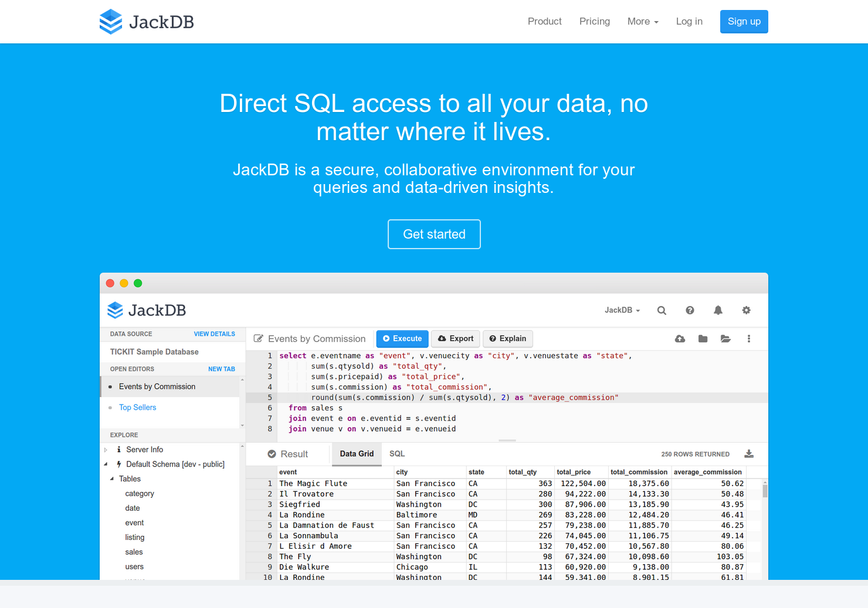Click the rename pencil icon beside Events by Commission
868x608 pixels.
259,338
